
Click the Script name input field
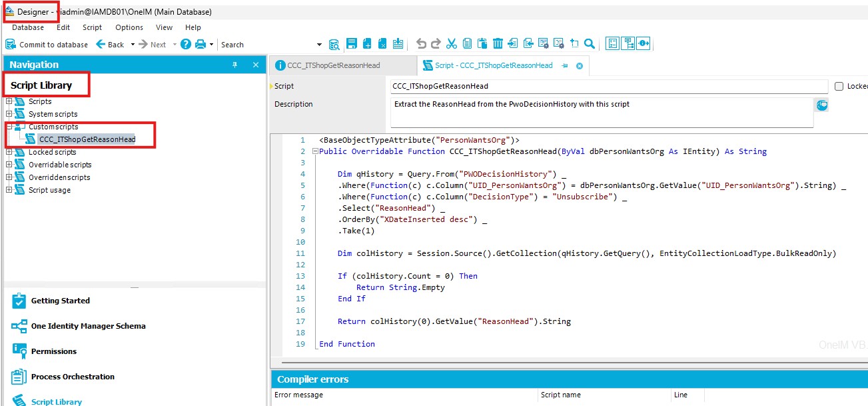[609, 86]
